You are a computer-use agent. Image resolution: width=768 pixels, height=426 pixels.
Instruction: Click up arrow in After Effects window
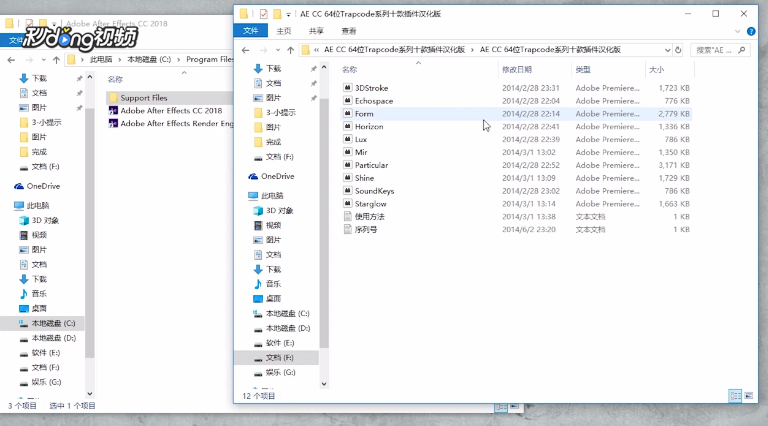56,60
